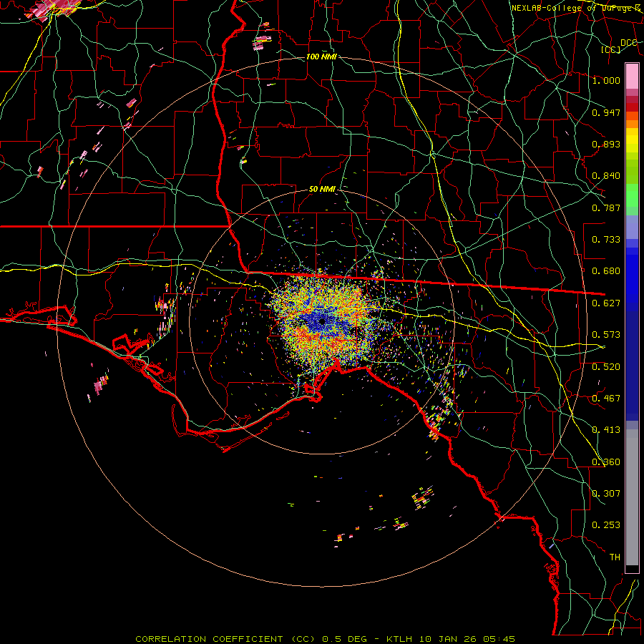The width and height of the screenshot is (644, 644).
Task: Select the 1.000 legend value
Action: tap(606, 80)
